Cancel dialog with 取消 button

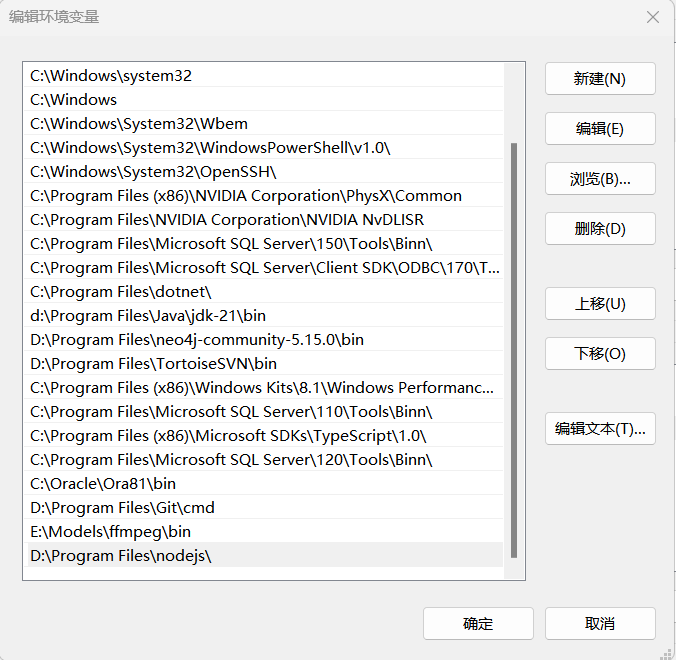pos(600,623)
